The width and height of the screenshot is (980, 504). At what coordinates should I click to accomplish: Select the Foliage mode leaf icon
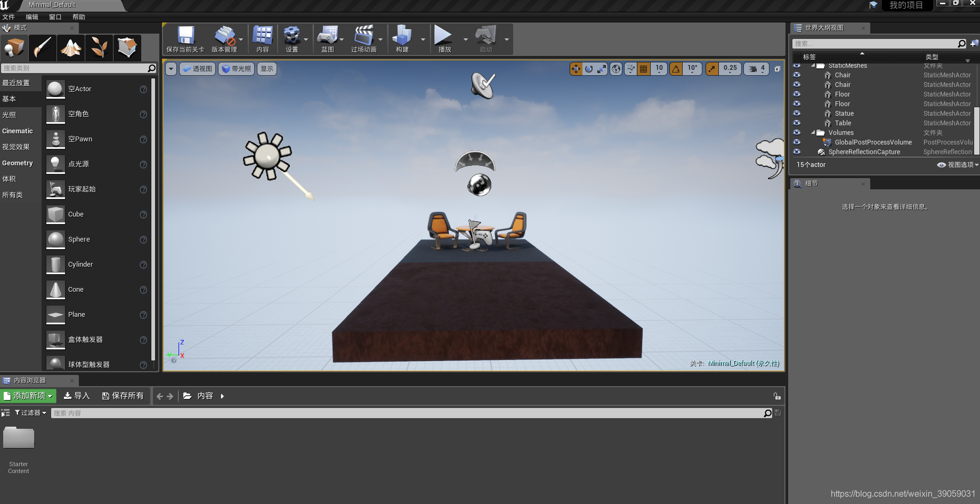[99, 48]
